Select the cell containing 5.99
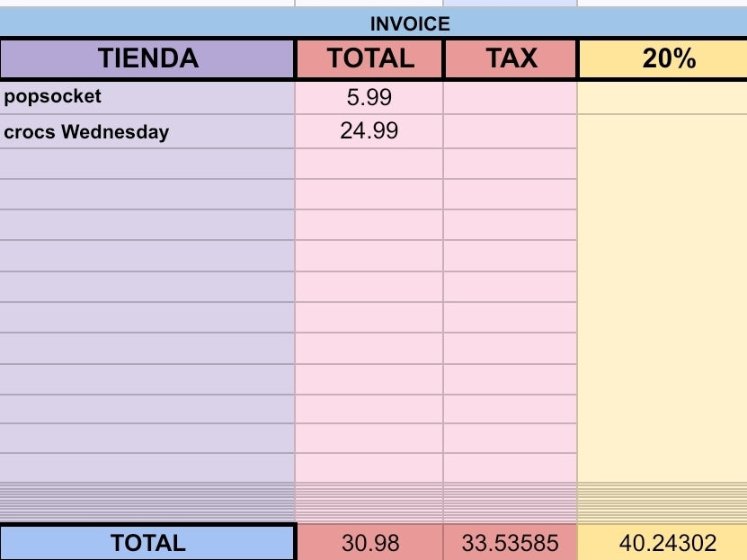The height and width of the screenshot is (560, 747). (x=369, y=97)
